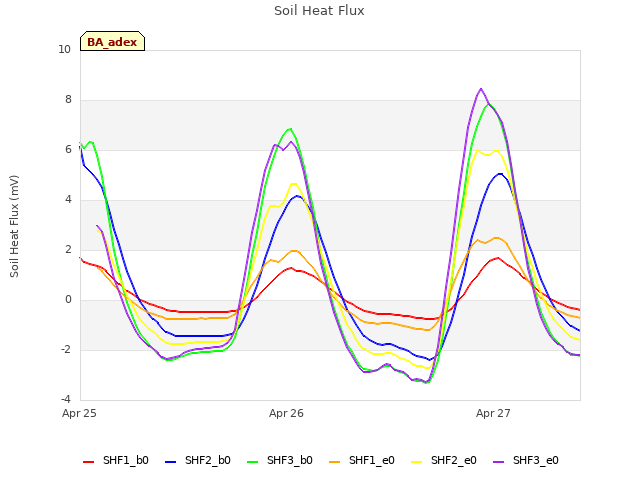Viewport: 640px width, 480px height.
Task: Click the purple SHF3_e0 legend color marker
Action: pyautogui.click(x=499, y=462)
